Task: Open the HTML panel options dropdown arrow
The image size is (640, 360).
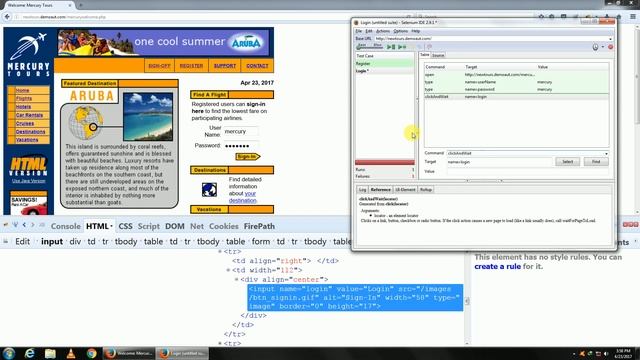Action: pos(111,226)
